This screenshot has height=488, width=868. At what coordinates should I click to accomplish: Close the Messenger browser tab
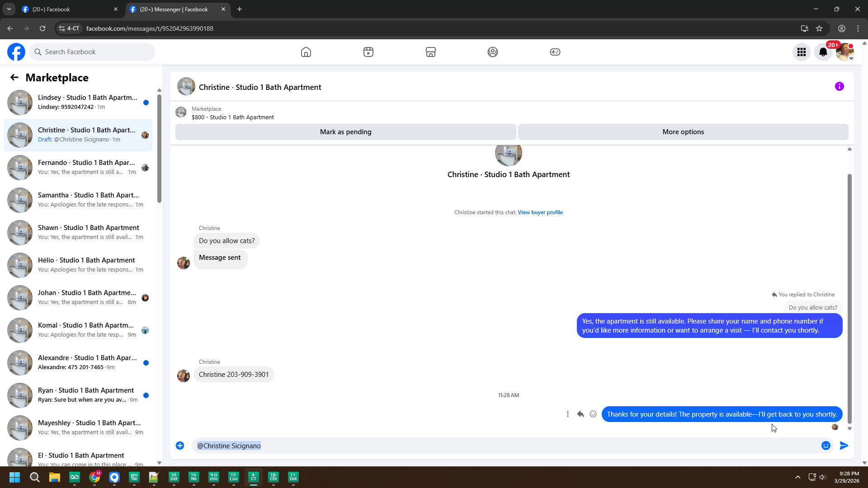pyautogui.click(x=223, y=9)
